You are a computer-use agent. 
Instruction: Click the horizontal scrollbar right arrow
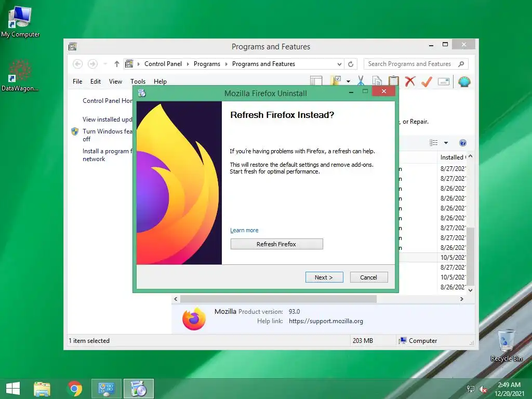pyautogui.click(x=461, y=299)
